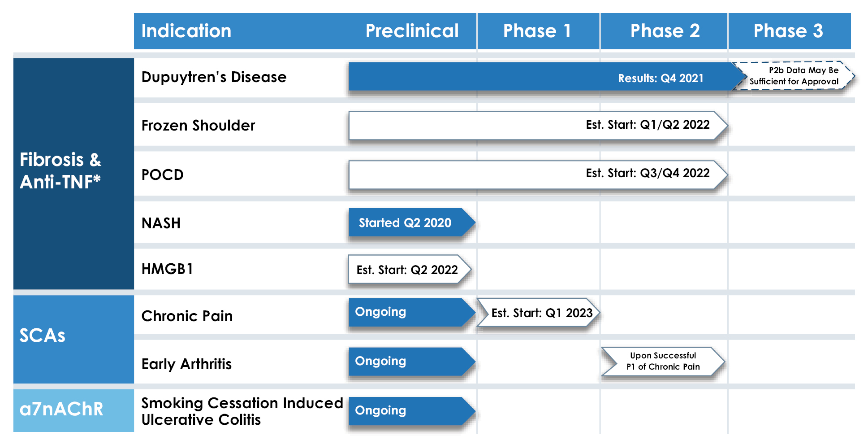Viewport: 868px width, 436px height.
Task: Select the Phase 2 column header
Action: point(665,31)
